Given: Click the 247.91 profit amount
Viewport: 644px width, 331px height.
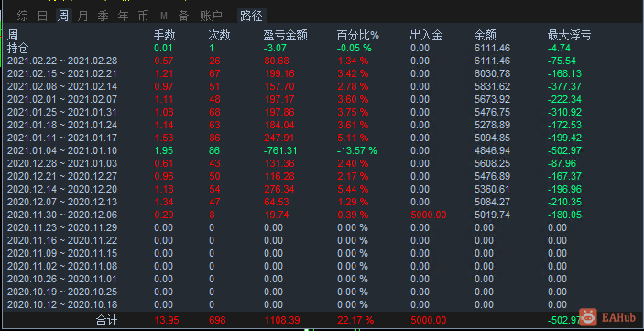Looking at the screenshot, I should (278, 138).
